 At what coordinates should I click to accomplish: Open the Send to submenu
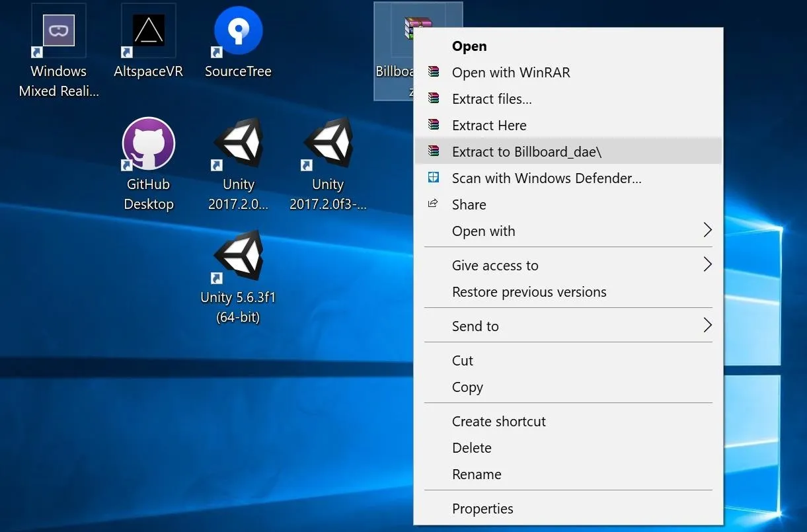pyautogui.click(x=568, y=326)
